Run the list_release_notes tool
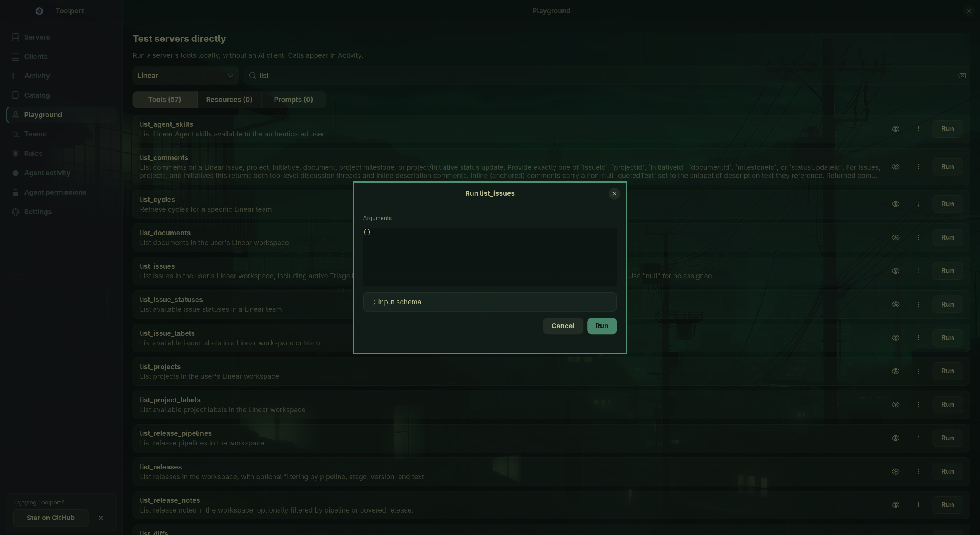The width and height of the screenshot is (980, 535). click(947, 505)
